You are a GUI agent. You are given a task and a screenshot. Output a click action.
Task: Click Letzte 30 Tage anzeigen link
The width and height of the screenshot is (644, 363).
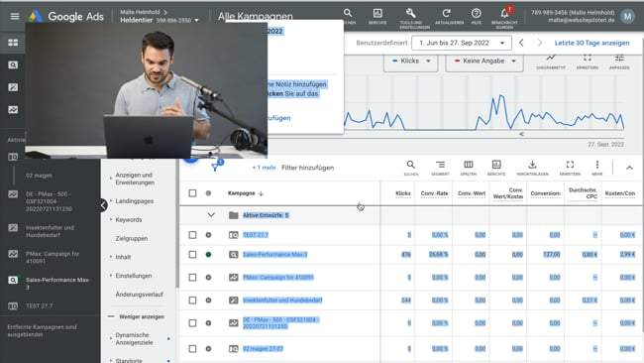click(591, 43)
